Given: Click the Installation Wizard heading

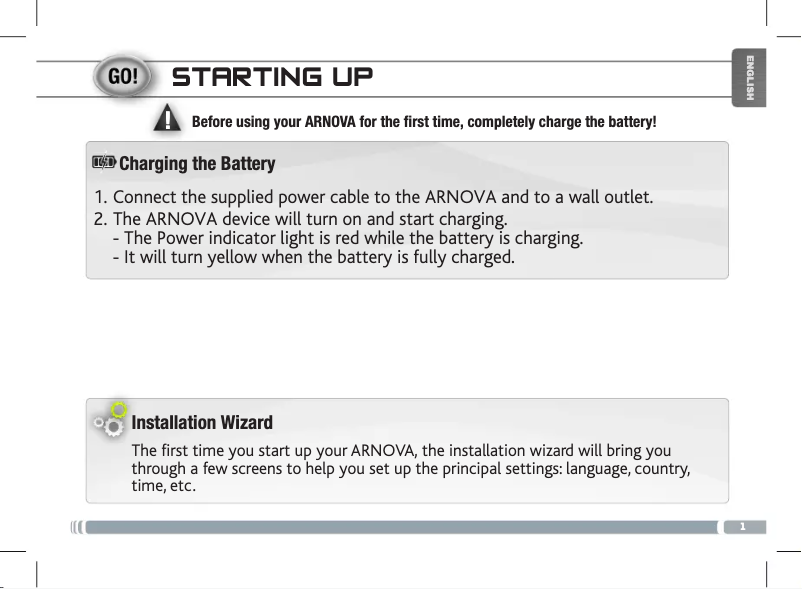Looking at the screenshot, I should [202, 423].
